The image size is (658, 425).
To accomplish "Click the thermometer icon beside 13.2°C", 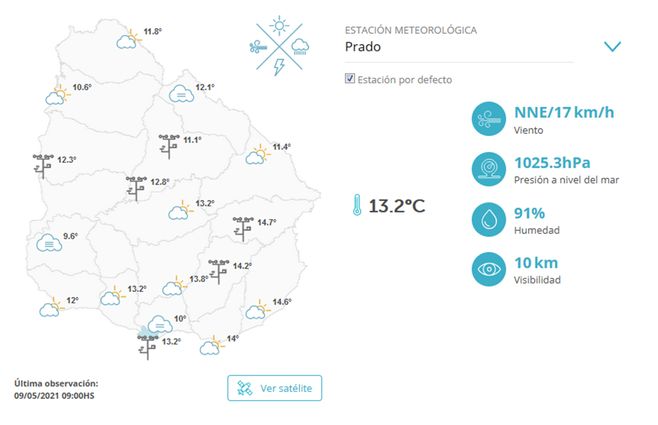I will click(x=356, y=206).
